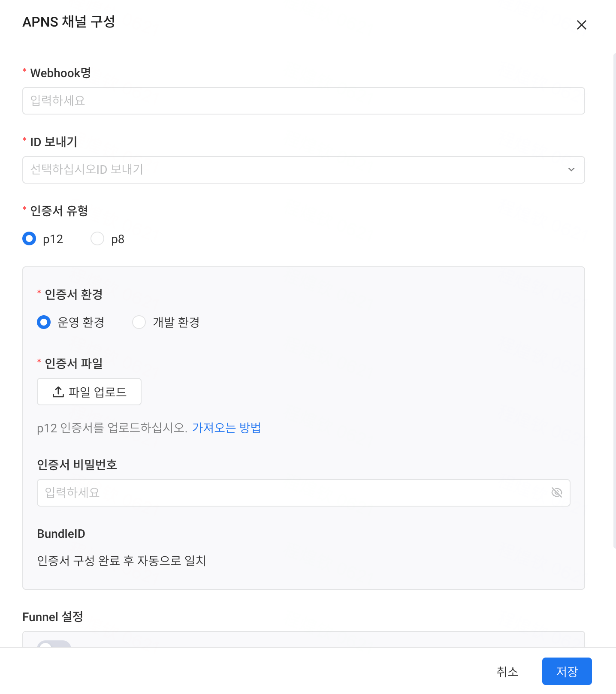
Task: Choose 개발 환경 certificate environment
Action: pyautogui.click(x=139, y=322)
